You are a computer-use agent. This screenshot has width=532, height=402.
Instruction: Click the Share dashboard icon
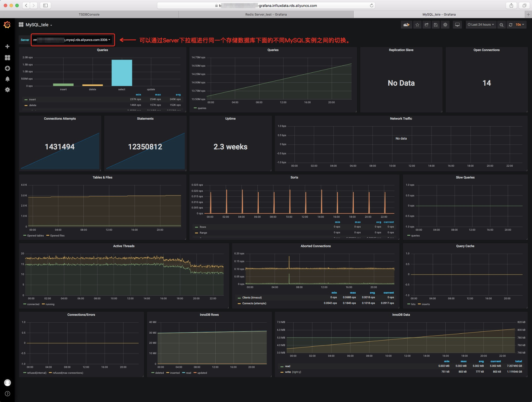tap(426, 25)
